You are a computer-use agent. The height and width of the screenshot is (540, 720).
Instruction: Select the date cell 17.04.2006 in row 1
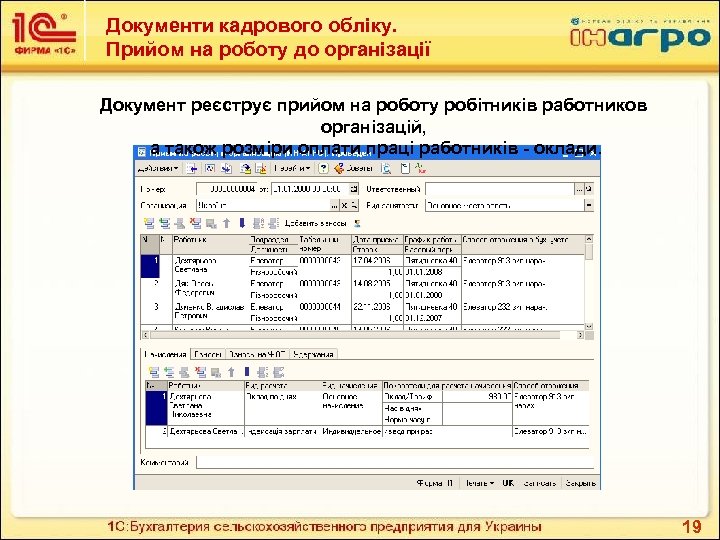(x=377, y=261)
